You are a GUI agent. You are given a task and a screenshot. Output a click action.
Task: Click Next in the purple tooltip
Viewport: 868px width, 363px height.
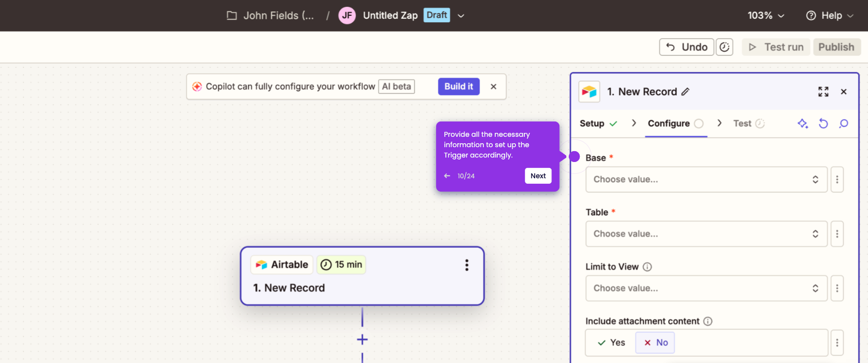click(538, 176)
